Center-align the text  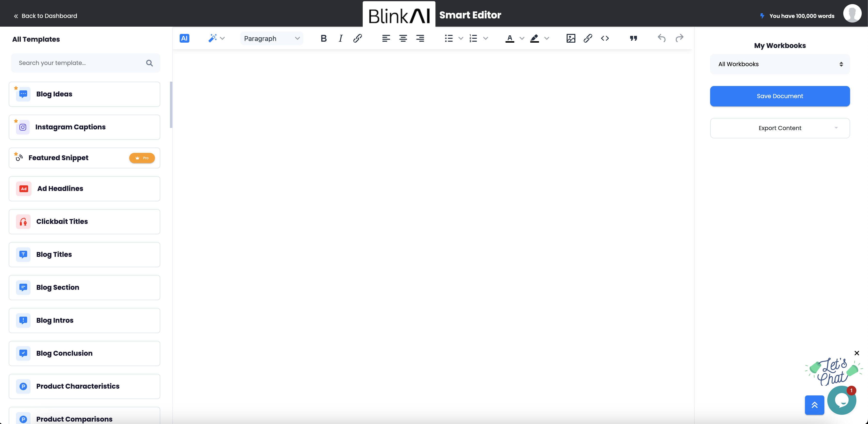403,38
